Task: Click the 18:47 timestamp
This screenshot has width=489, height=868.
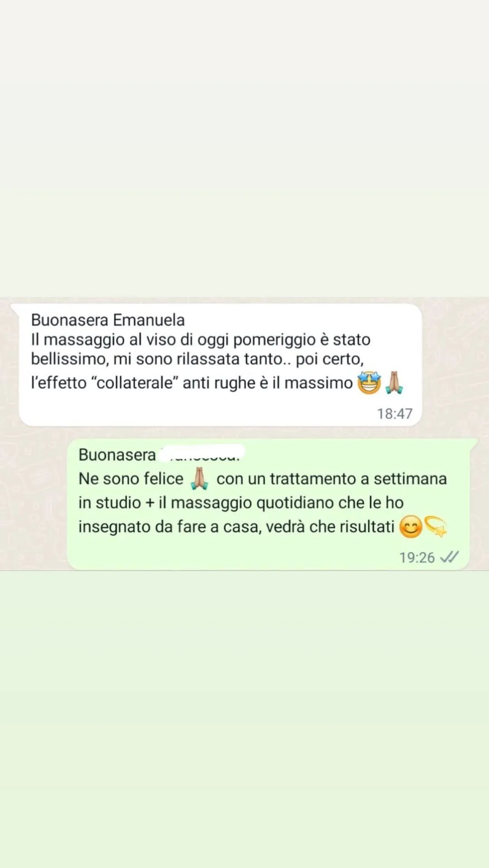Action: tap(395, 413)
